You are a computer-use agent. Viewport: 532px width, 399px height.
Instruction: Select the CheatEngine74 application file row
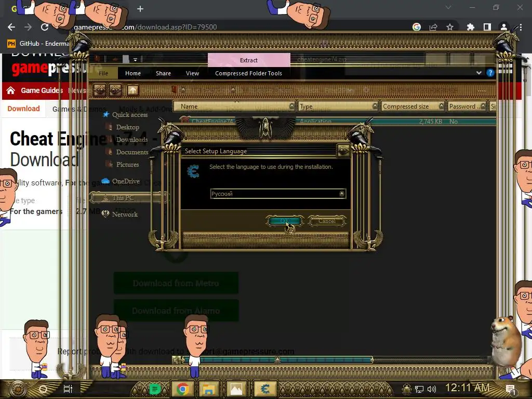click(x=338, y=121)
